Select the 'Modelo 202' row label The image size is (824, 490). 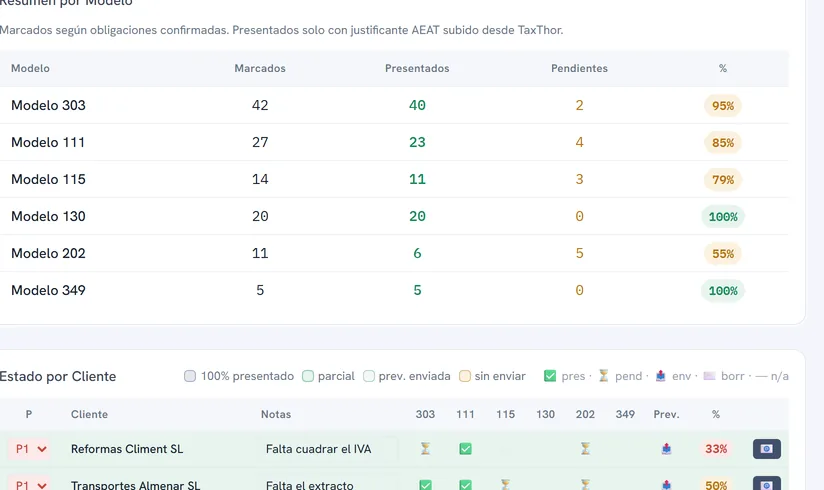(48, 253)
